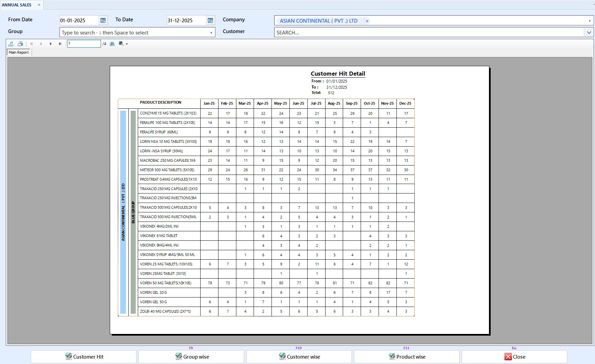Click the Dec-25 column header
Viewport: 595px width, 364px height.
coord(405,103)
